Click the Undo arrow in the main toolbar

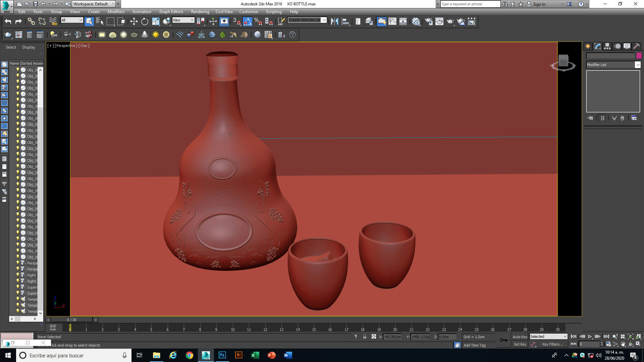click(x=8, y=21)
